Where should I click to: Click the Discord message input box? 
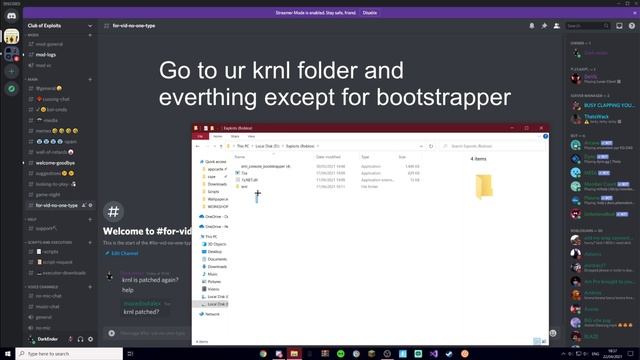click(x=153, y=333)
